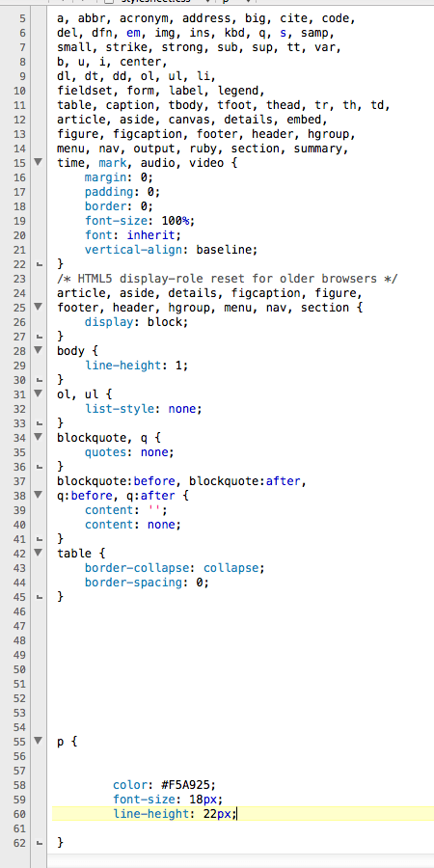Click line number 5 in the gutter
434x868 pixels.
click(23, 19)
